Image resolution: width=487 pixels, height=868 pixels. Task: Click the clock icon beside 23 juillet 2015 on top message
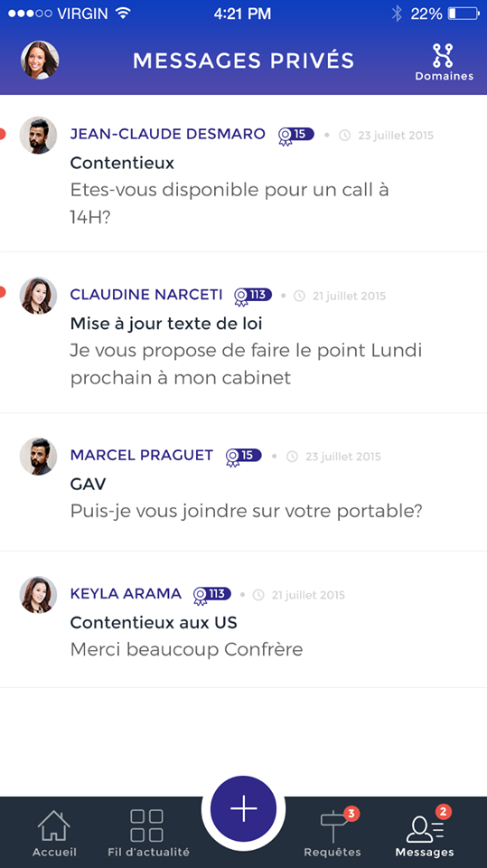click(345, 135)
